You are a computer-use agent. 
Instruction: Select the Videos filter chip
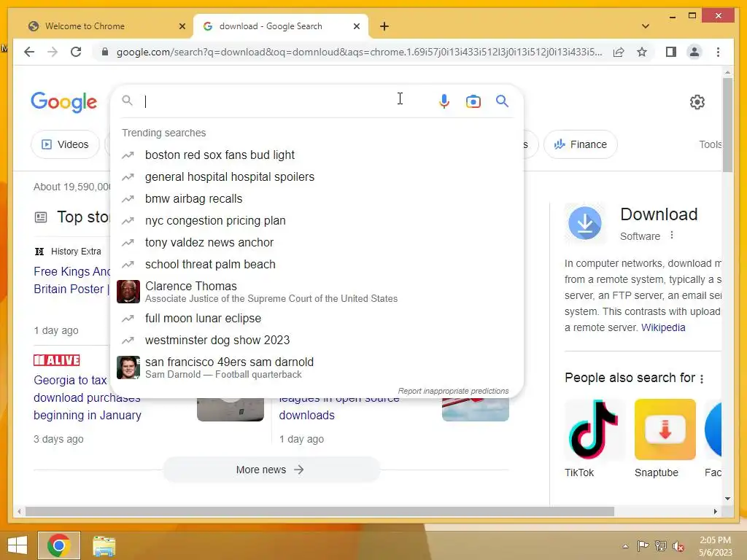point(65,144)
